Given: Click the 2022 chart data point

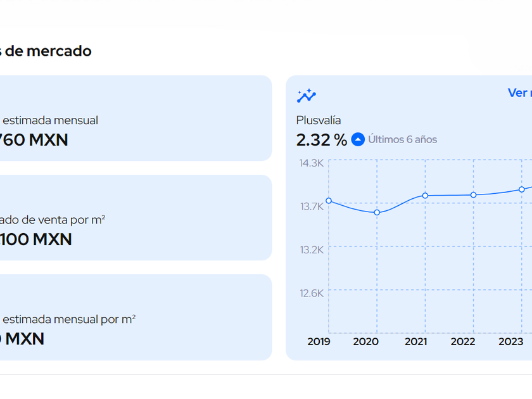Looking at the screenshot, I should tap(473, 195).
